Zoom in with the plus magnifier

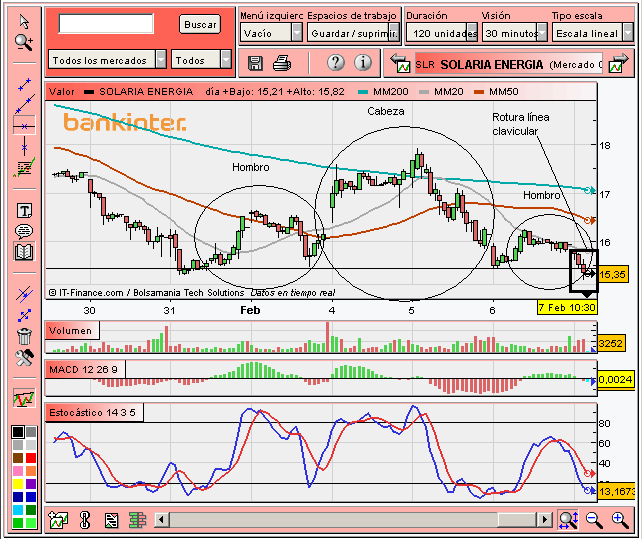click(x=620, y=520)
